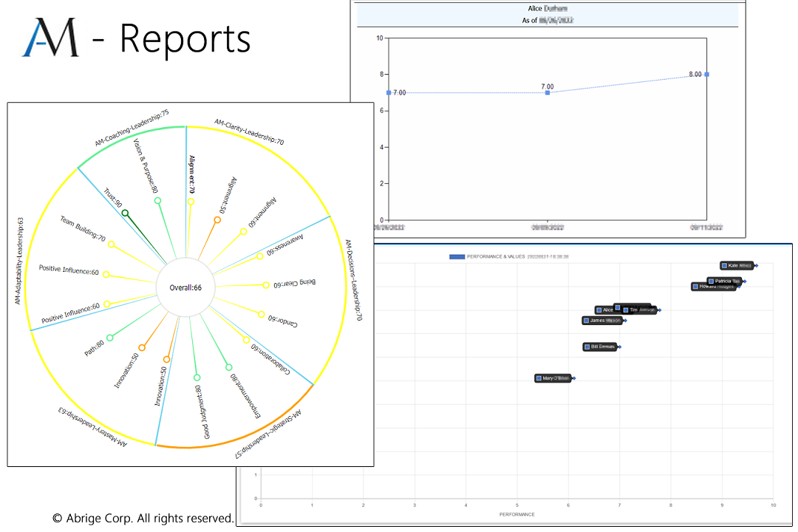Click the Alice point label in the scatter chart

pyautogui.click(x=604, y=310)
